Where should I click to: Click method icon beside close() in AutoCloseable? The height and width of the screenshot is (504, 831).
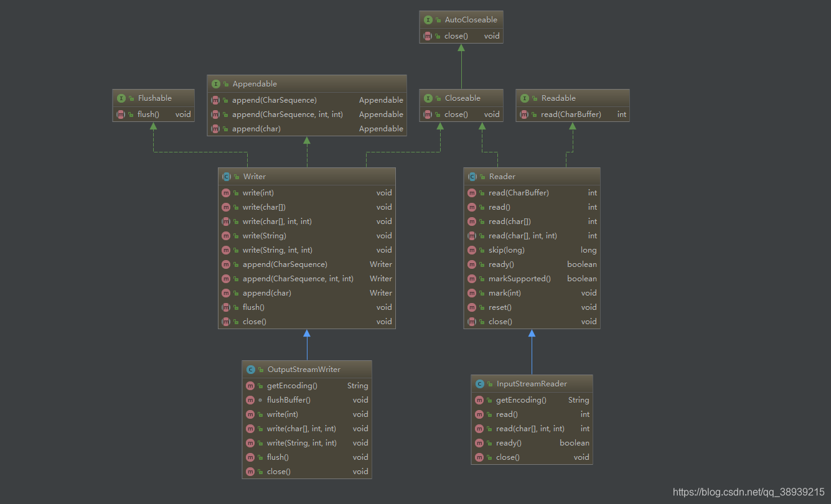(428, 36)
